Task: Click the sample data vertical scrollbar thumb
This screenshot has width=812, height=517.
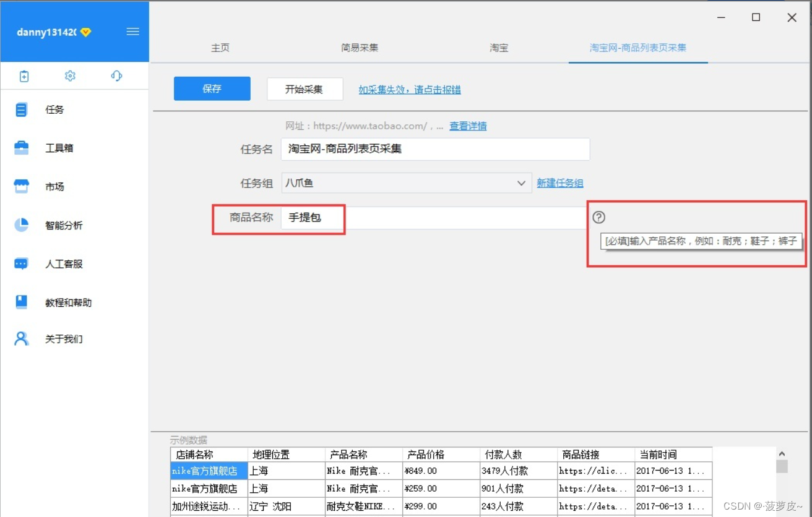Action: (782, 466)
